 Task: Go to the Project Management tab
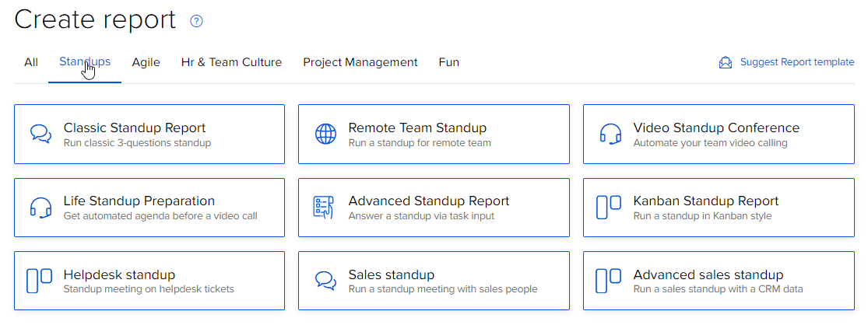360,62
